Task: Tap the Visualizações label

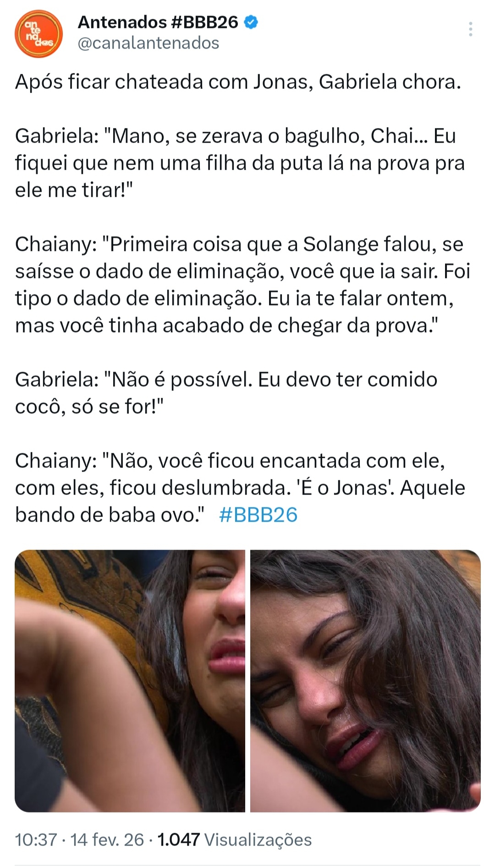Action: (x=258, y=840)
